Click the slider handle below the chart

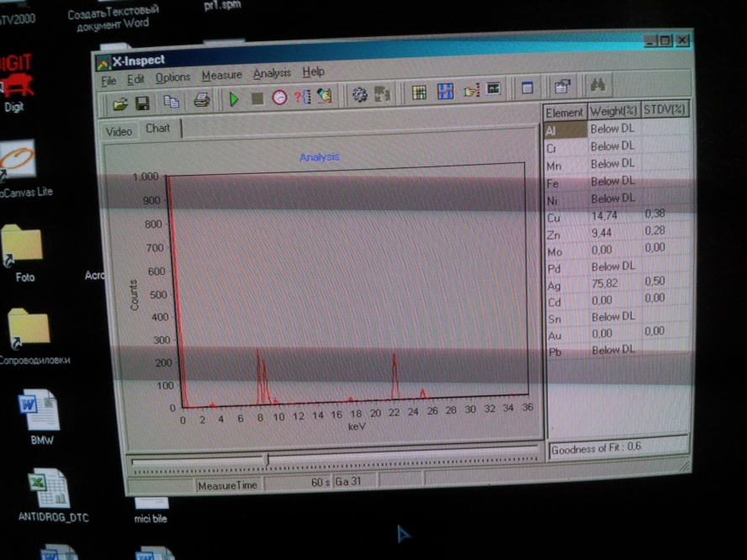[x=267, y=459]
